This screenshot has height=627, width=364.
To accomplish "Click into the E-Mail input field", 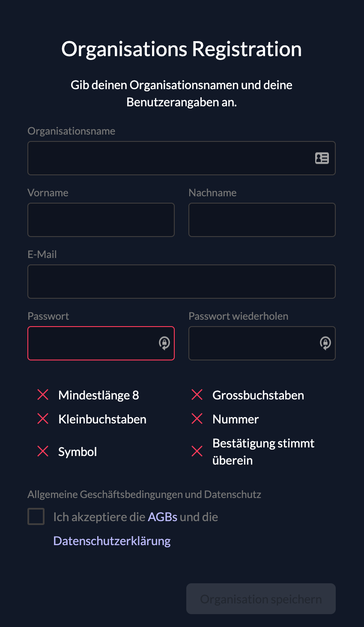I will (182, 282).
